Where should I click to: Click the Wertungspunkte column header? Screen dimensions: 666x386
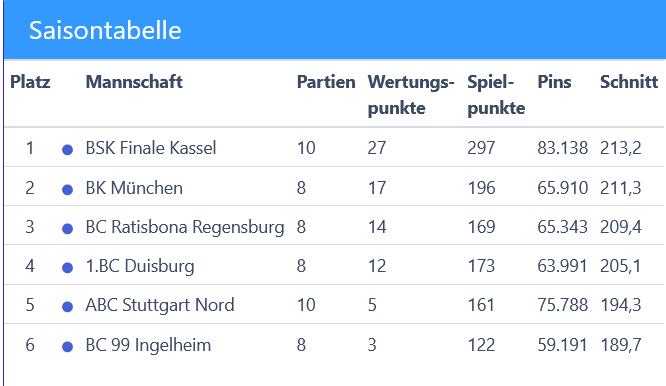point(411,95)
